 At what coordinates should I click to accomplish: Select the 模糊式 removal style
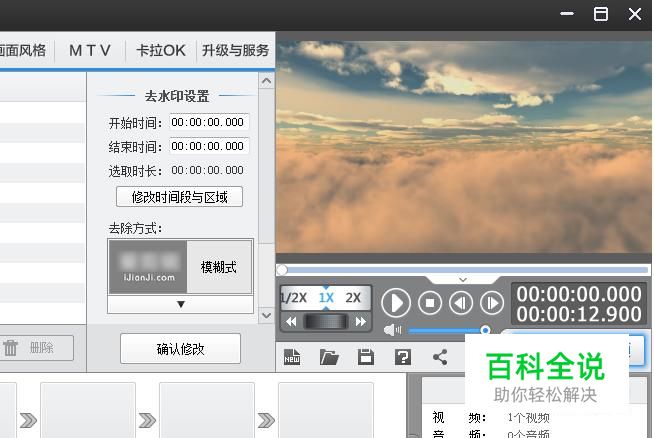(181, 267)
